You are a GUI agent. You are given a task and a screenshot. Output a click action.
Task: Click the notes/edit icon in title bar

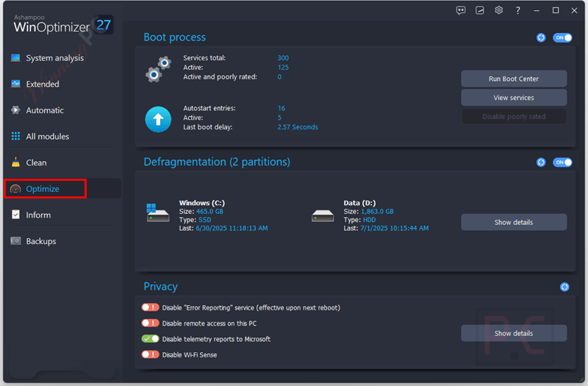point(480,10)
